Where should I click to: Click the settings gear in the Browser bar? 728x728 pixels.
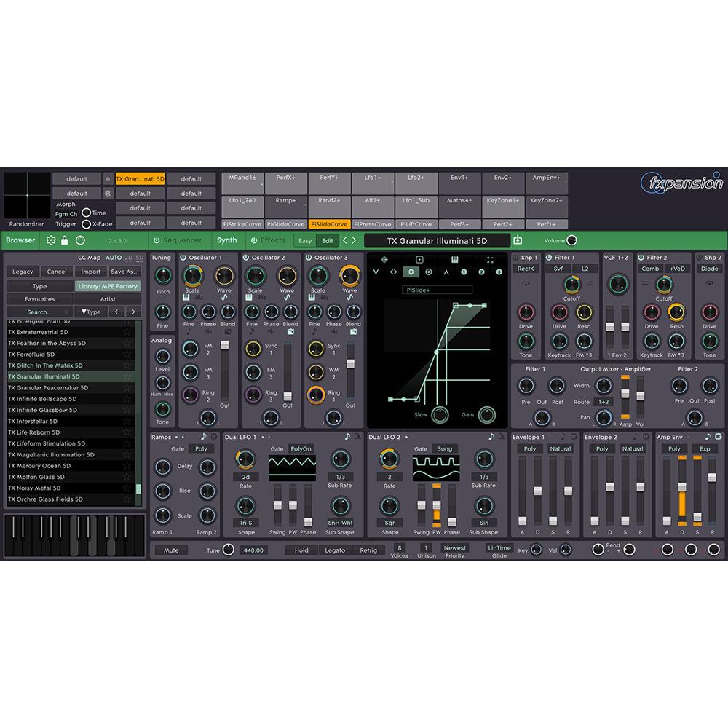51,240
